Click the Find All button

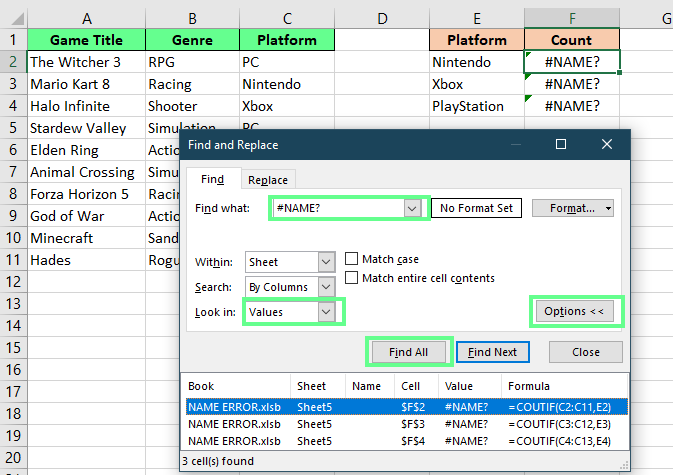pyautogui.click(x=407, y=352)
